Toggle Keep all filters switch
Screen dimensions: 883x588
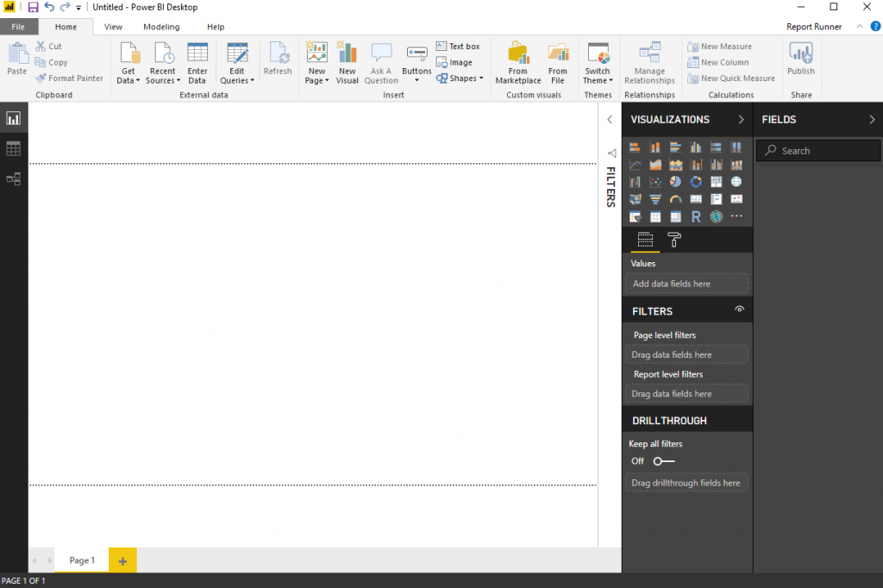pyautogui.click(x=663, y=461)
